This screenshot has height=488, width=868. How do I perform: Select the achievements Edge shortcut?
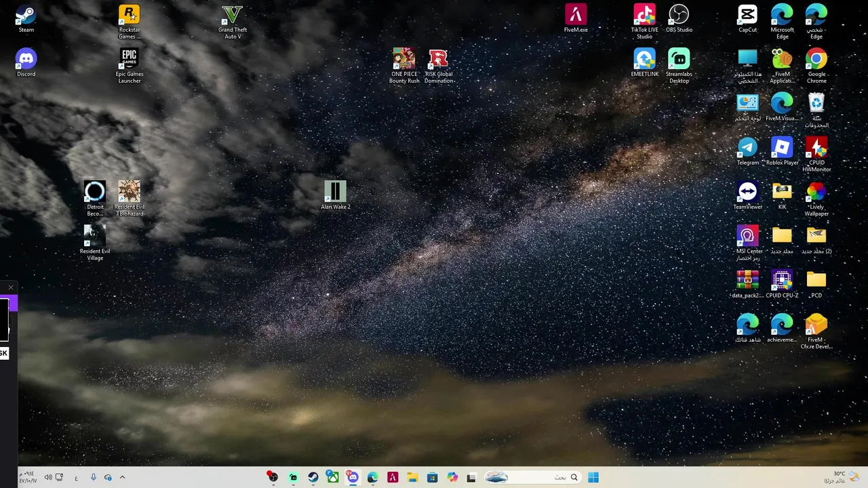tap(782, 328)
